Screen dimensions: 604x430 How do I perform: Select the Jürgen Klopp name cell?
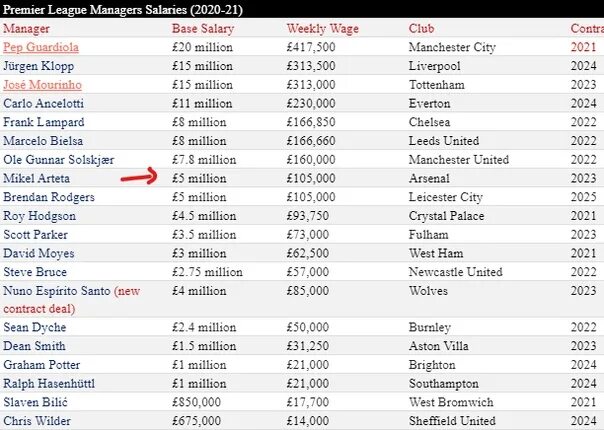[x=39, y=66]
